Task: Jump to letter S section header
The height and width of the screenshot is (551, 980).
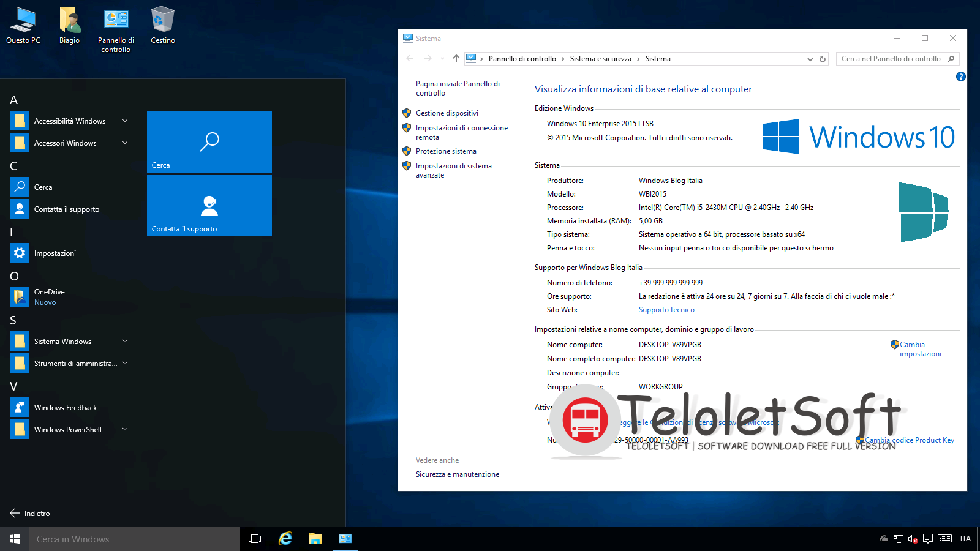Action: pyautogui.click(x=13, y=320)
